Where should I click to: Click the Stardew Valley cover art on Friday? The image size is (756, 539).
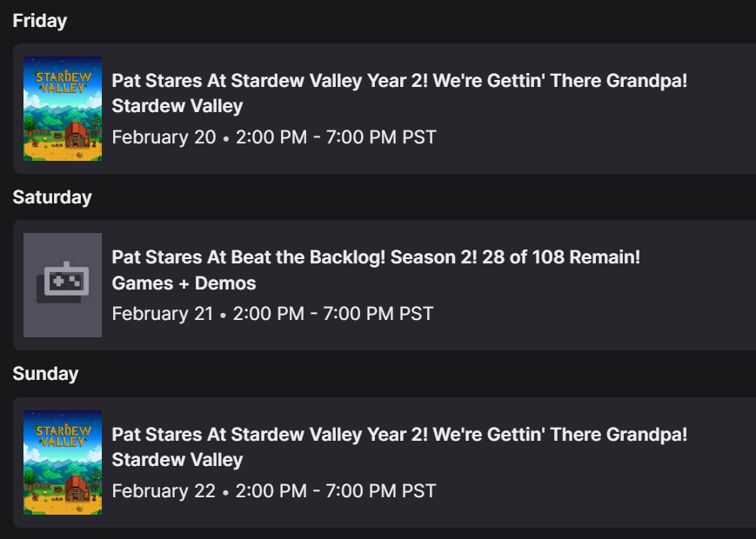pyautogui.click(x=63, y=109)
